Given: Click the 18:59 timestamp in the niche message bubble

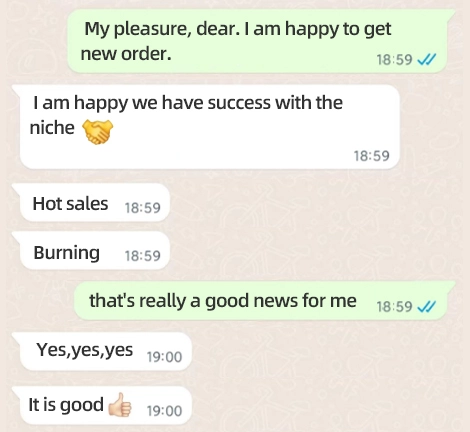Looking at the screenshot, I should [x=371, y=156].
